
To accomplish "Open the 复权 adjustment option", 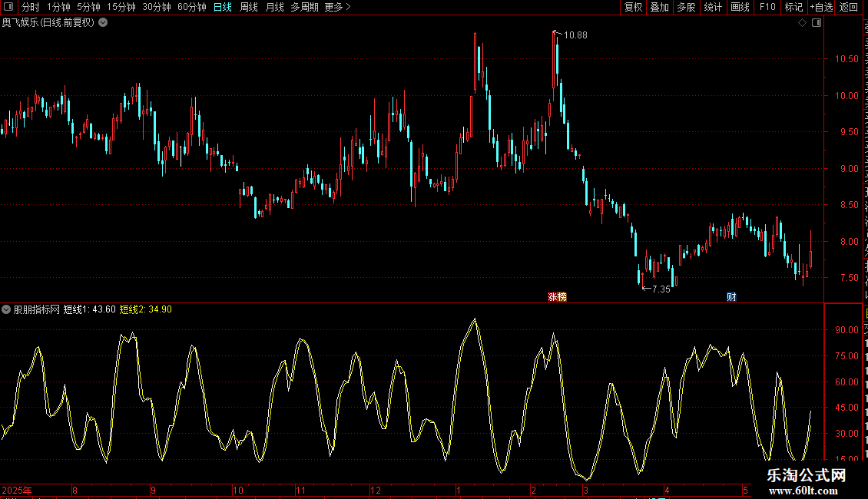I will pyautogui.click(x=633, y=7).
